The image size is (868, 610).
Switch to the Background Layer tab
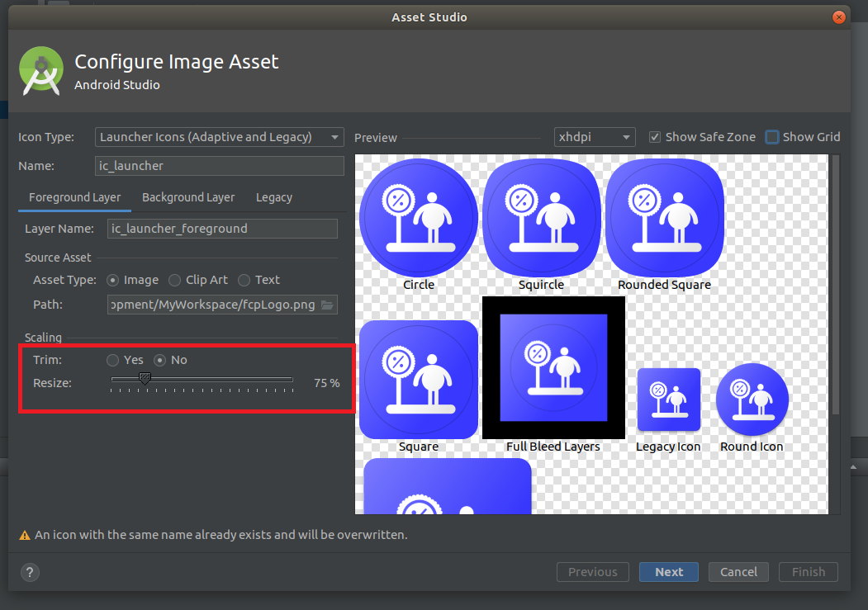[x=188, y=197]
